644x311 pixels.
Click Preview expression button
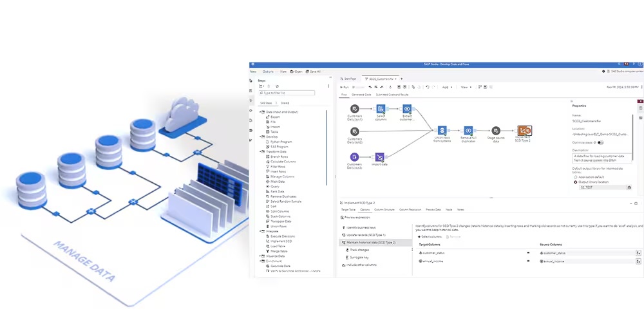355,218
